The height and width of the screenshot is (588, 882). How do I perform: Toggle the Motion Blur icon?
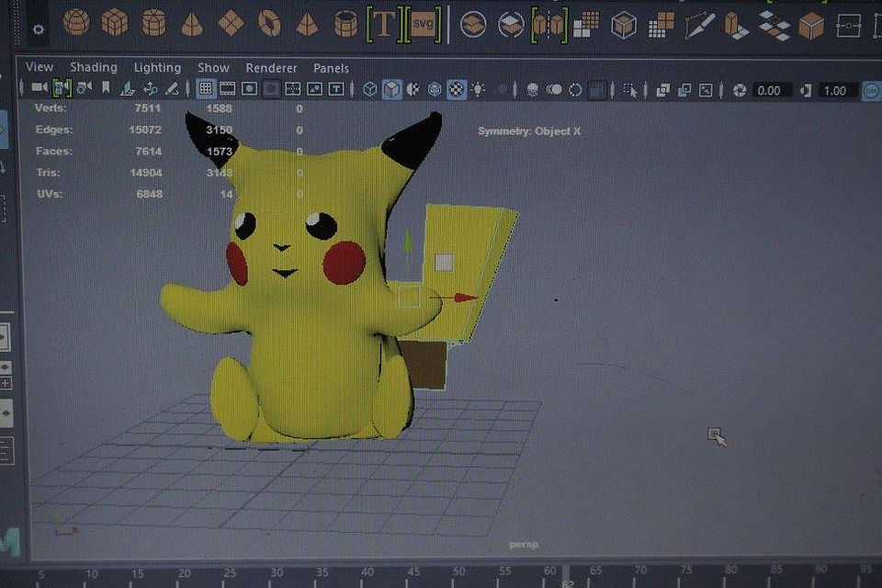pos(554,90)
